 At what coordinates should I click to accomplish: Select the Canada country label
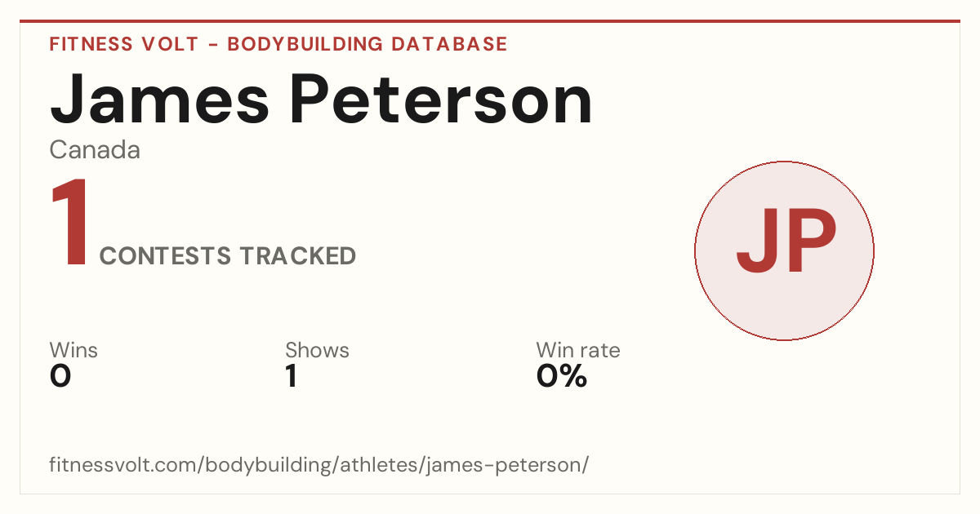point(95,151)
